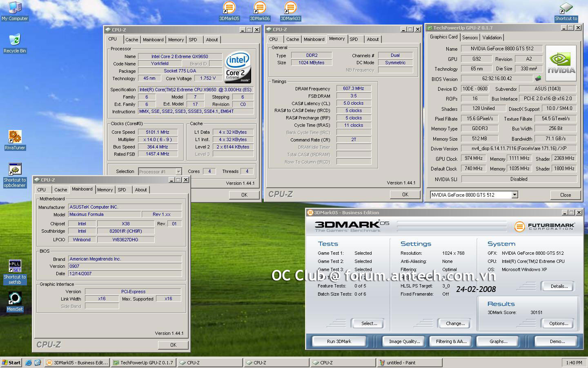This screenshot has height=368, width=588.
Task: Click the Details... system button
Action: [x=559, y=286]
